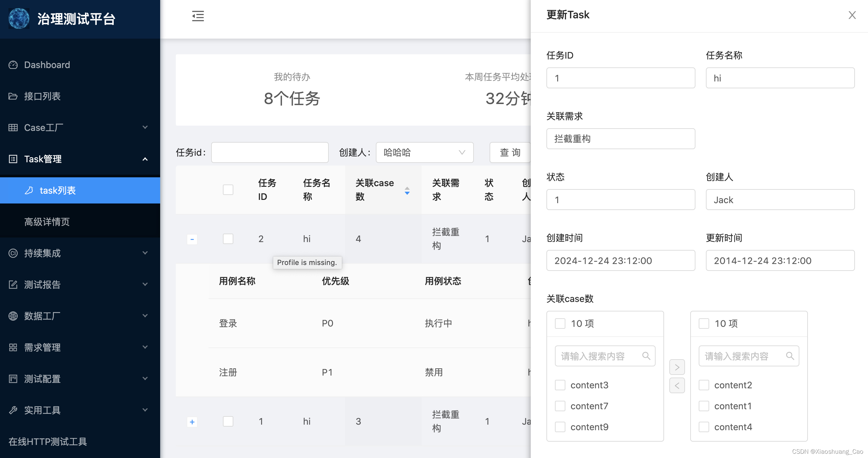Open the 持续集成 menu item
The width and height of the screenshot is (868, 458).
coord(80,253)
